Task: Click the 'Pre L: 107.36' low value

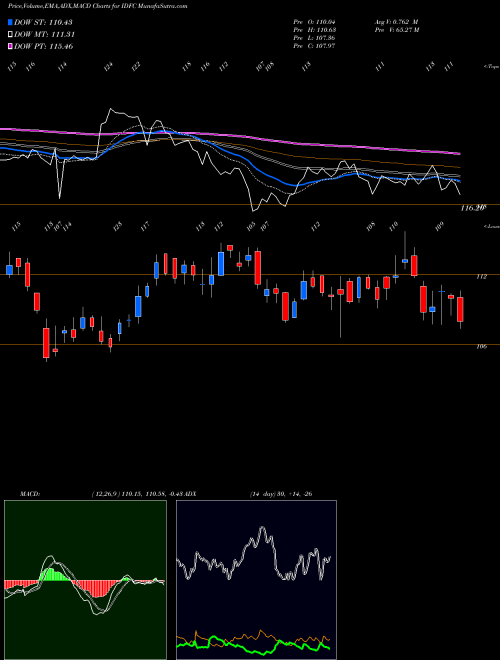Action: [x=314, y=38]
